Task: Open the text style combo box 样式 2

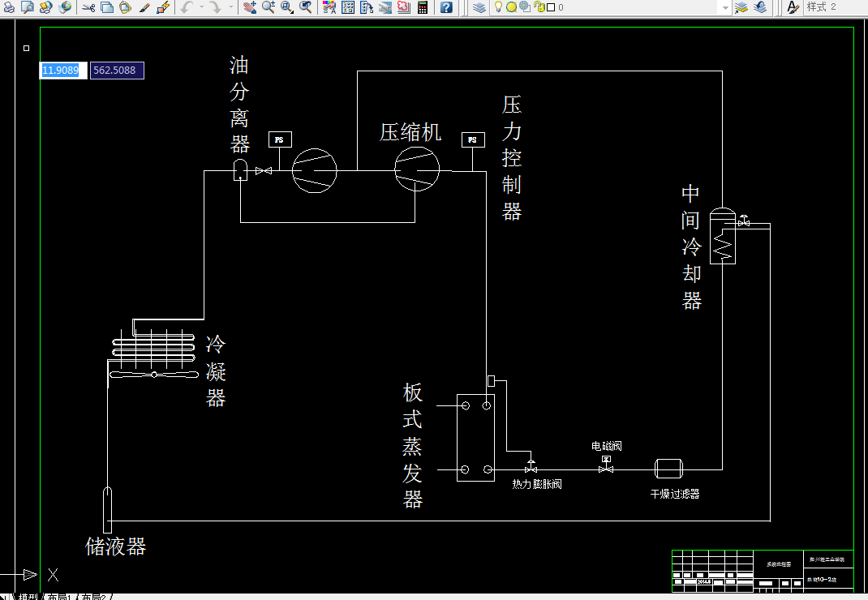Action: click(x=834, y=7)
